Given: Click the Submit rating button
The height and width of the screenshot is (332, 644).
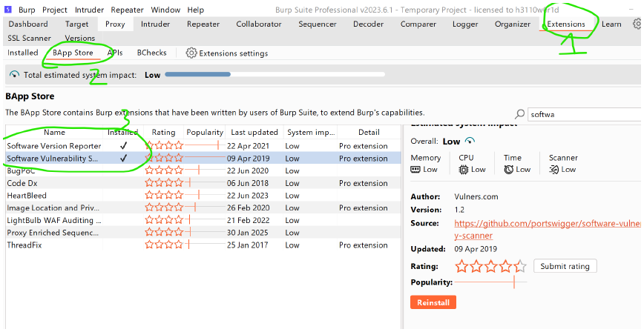Looking at the screenshot, I should (x=565, y=266).
